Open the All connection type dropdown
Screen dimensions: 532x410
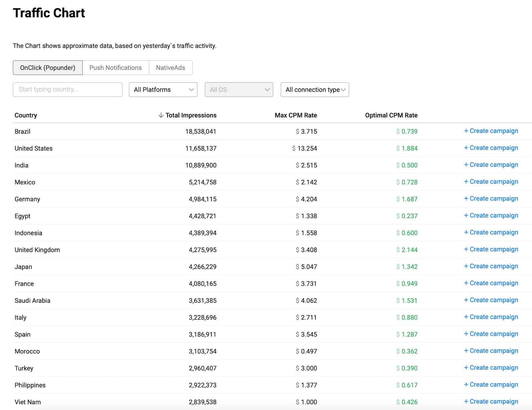[x=315, y=90]
